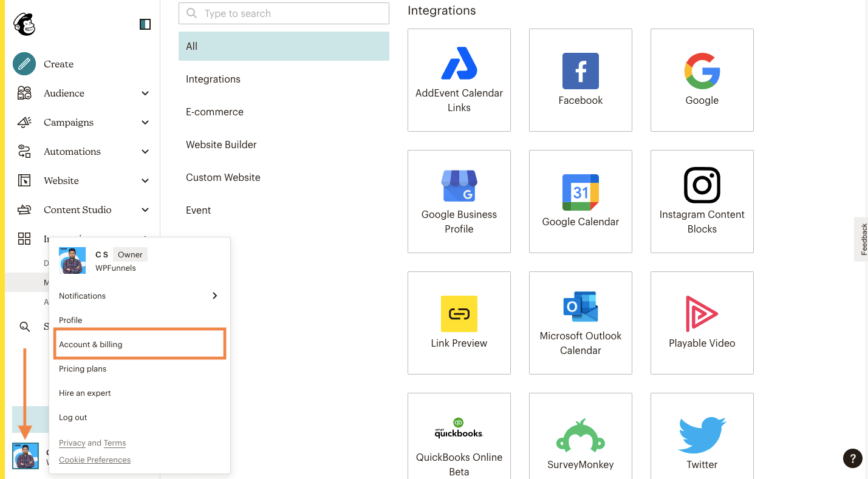This screenshot has height=479, width=868.
Task: Click the Type to search field
Action: click(284, 13)
